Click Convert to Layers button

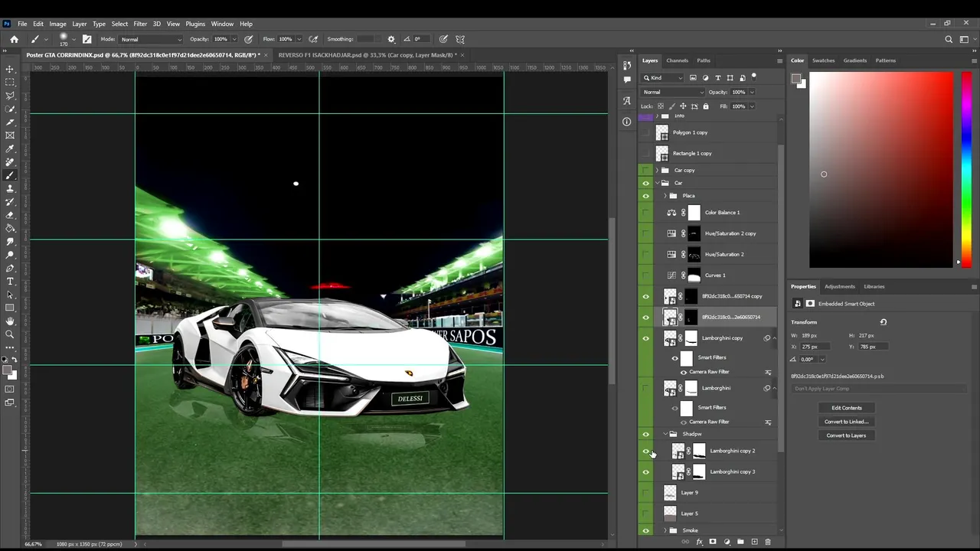(x=846, y=435)
